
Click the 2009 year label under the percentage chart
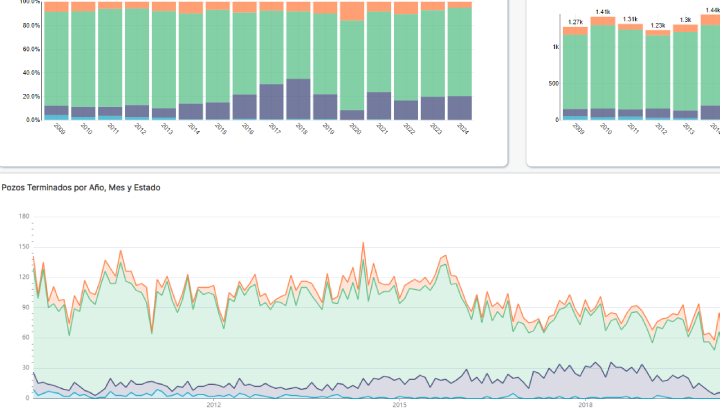pos(59,129)
